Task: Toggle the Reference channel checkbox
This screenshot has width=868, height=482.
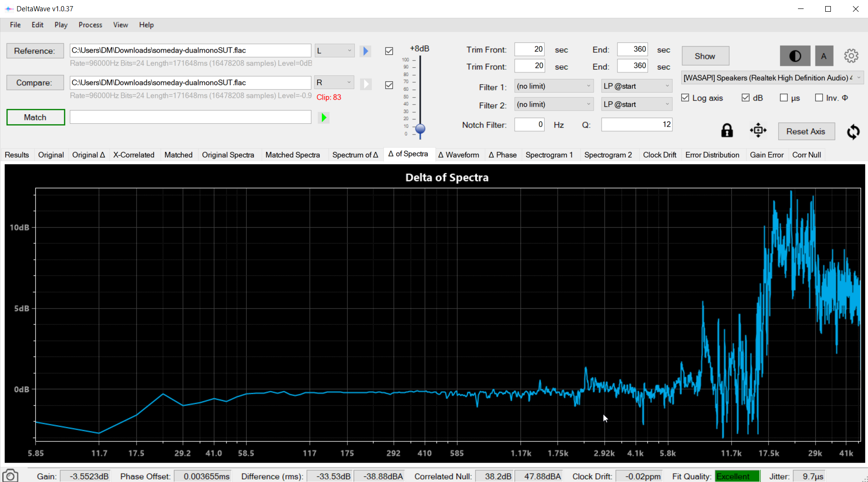Action: pos(389,51)
